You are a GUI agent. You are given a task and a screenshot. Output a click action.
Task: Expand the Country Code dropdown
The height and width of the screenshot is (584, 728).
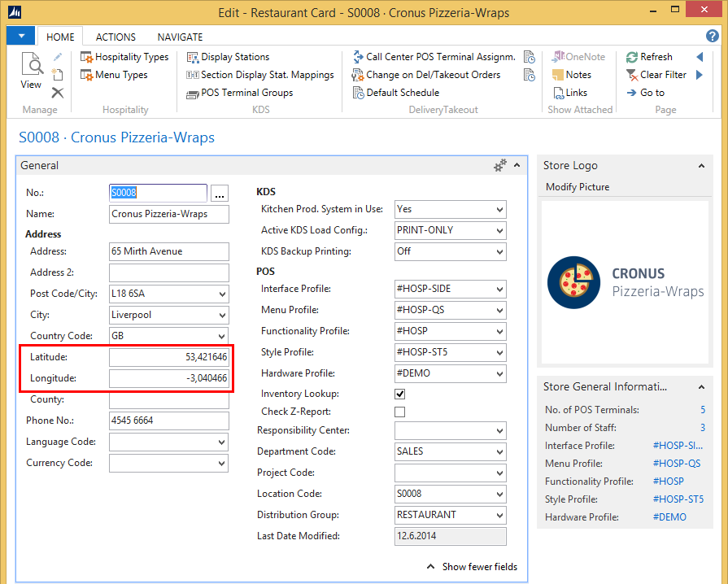click(x=222, y=336)
